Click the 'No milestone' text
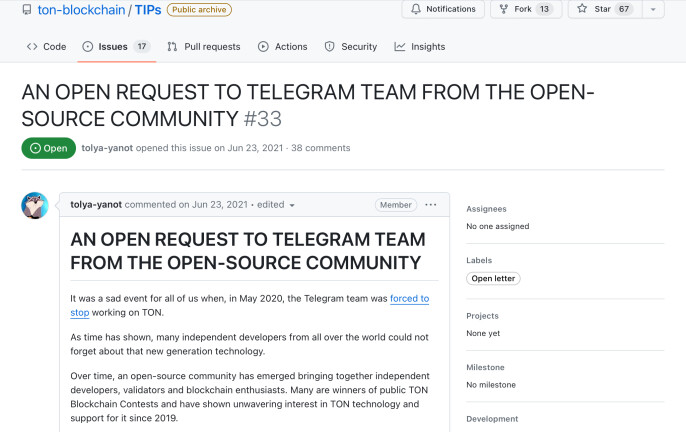The width and height of the screenshot is (686, 432). (x=491, y=385)
